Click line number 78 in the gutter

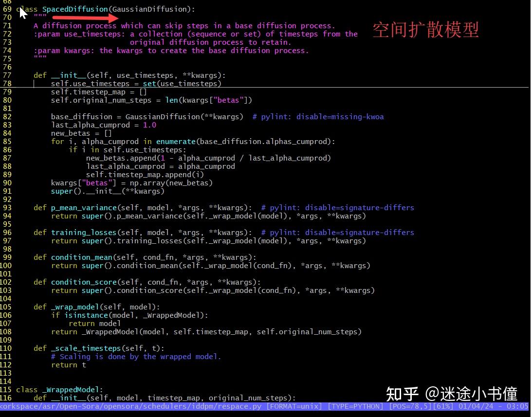[7, 83]
